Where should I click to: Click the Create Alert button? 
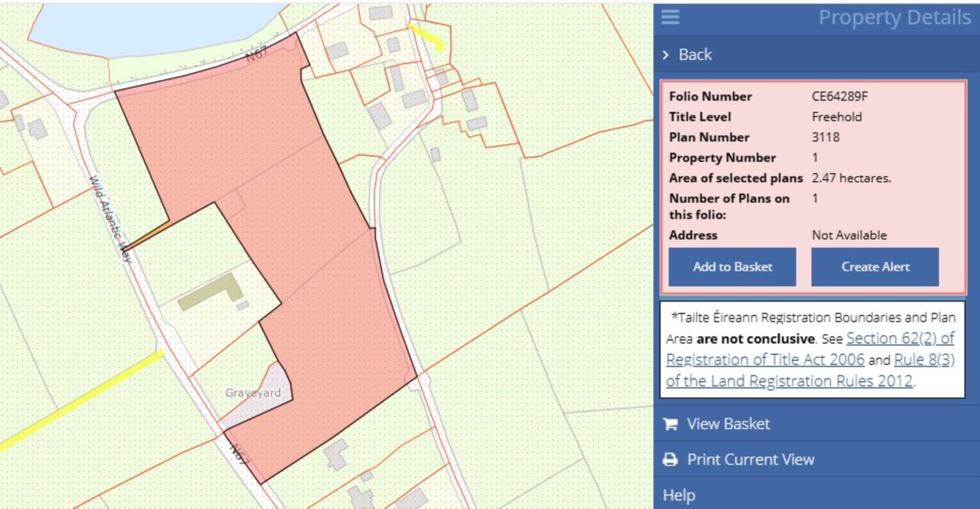tap(875, 267)
